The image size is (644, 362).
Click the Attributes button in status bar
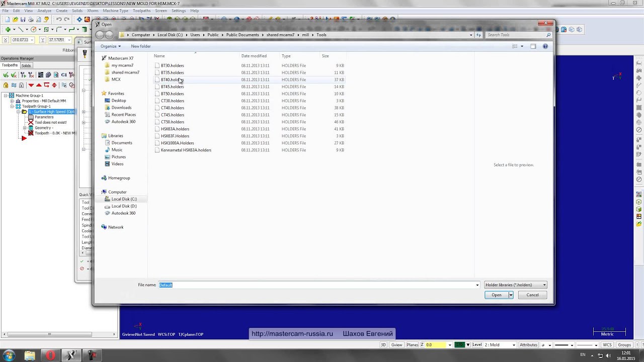(528, 345)
